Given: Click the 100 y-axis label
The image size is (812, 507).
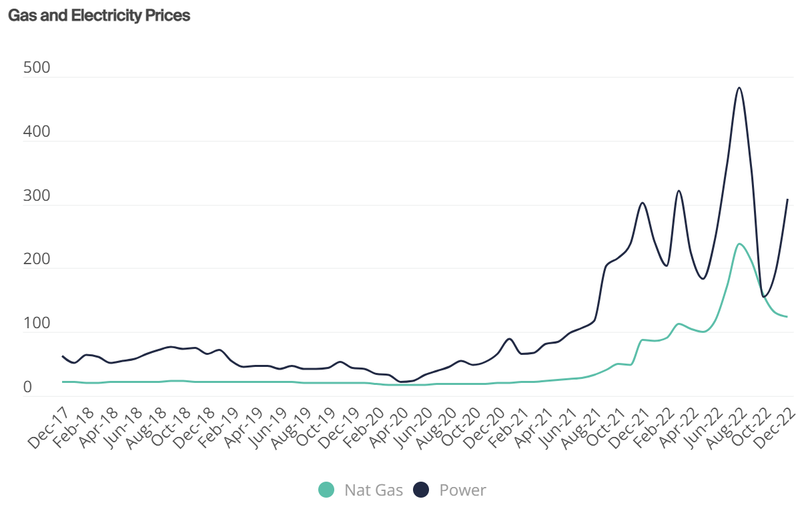Looking at the screenshot, I should (x=36, y=324).
